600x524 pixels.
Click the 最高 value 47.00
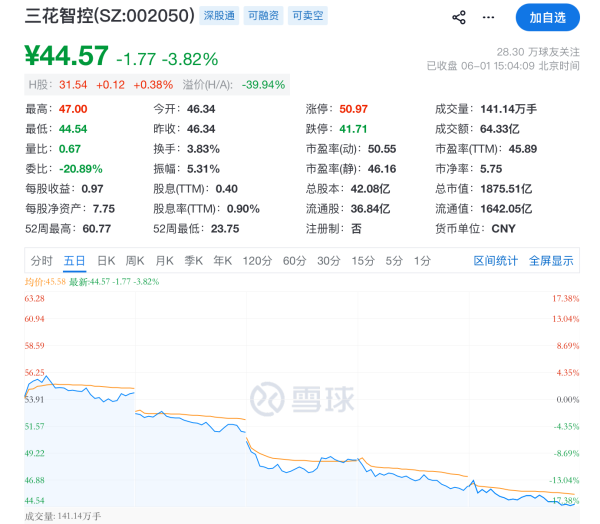(x=73, y=109)
